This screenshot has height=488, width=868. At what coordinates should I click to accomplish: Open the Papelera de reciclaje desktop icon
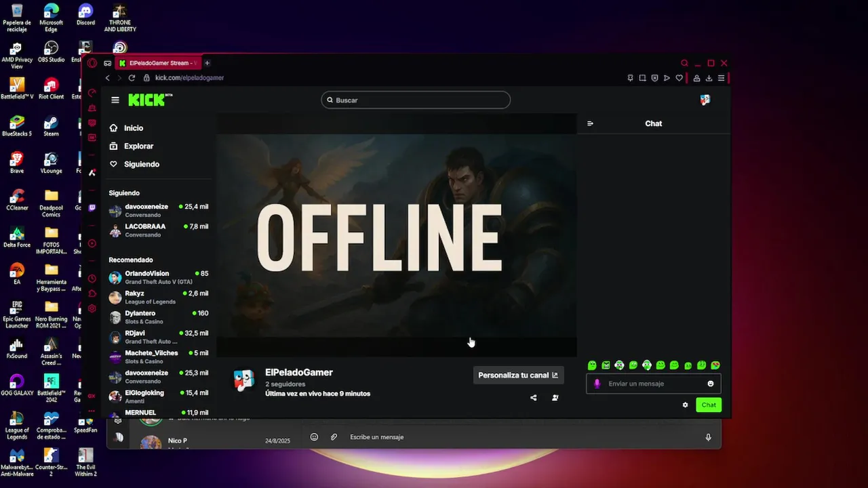pos(17,18)
